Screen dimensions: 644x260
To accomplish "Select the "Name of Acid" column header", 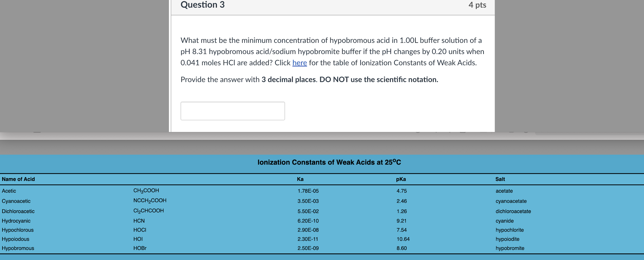I will coord(18,179).
